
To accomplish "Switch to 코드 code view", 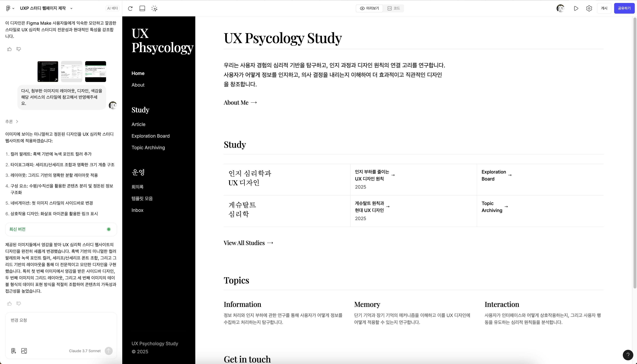I will tap(393, 8).
